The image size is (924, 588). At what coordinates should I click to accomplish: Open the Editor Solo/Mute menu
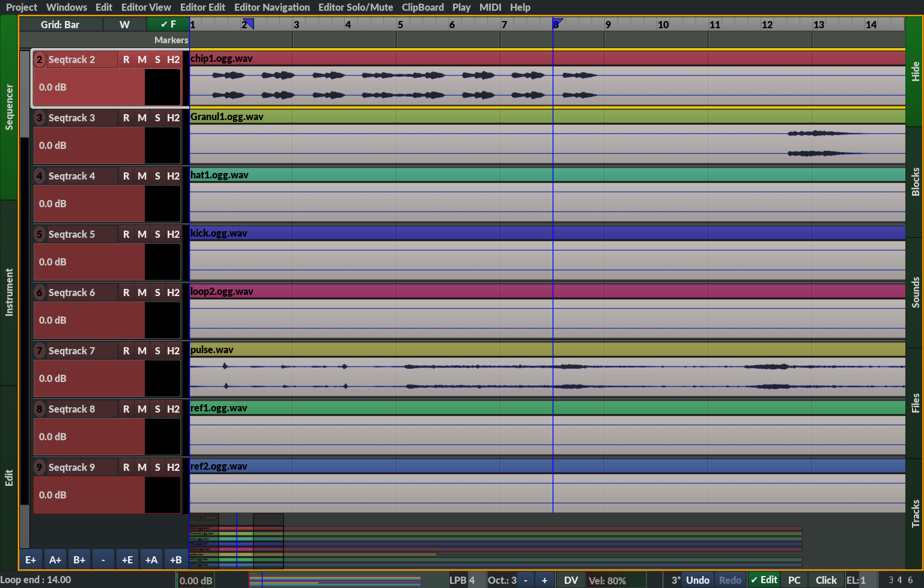pyautogui.click(x=356, y=7)
